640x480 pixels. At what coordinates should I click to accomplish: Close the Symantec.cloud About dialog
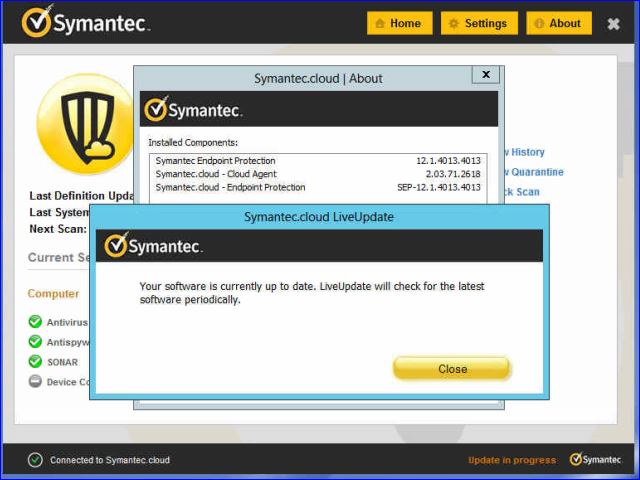[x=486, y=75]
